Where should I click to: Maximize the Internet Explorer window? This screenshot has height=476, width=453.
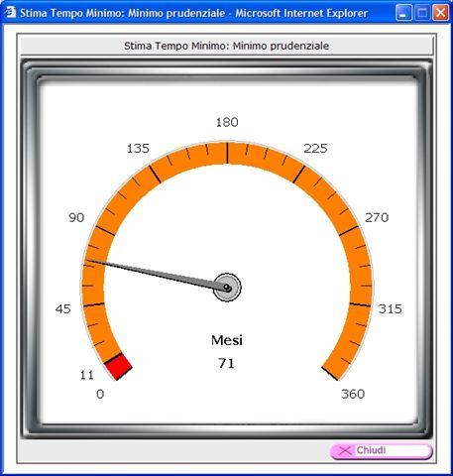pyautogui.click(x=422, y=13)
